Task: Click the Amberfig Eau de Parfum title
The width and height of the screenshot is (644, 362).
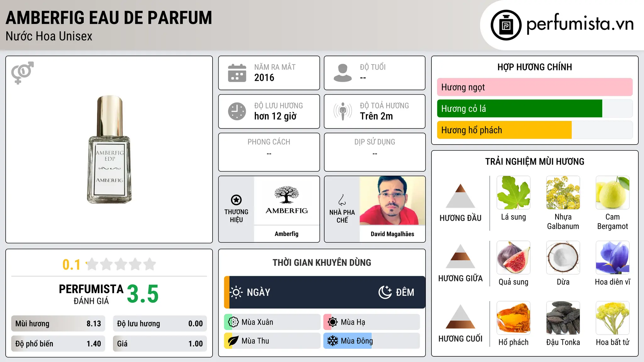Action: 109,18
